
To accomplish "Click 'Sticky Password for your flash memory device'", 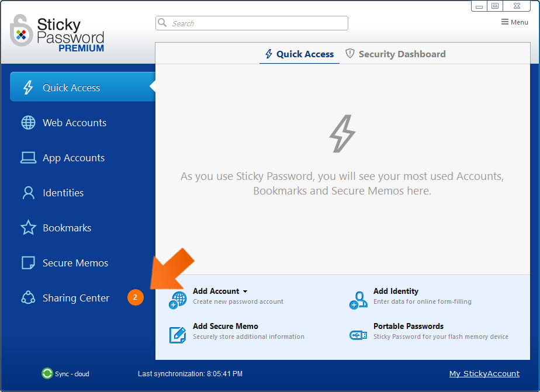I will pyautogui.click(x=441, y=337).
